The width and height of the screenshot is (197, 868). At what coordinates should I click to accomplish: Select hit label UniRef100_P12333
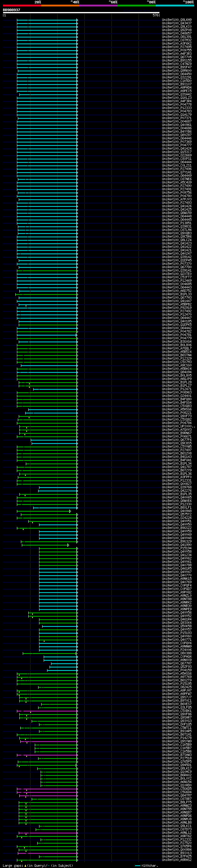pyautogui.click(x=177, y=108)
